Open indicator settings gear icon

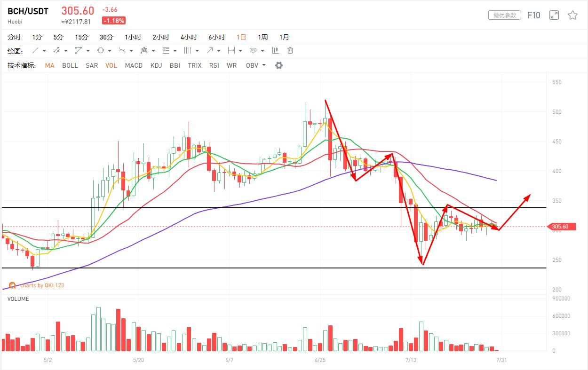pos(279,65)
